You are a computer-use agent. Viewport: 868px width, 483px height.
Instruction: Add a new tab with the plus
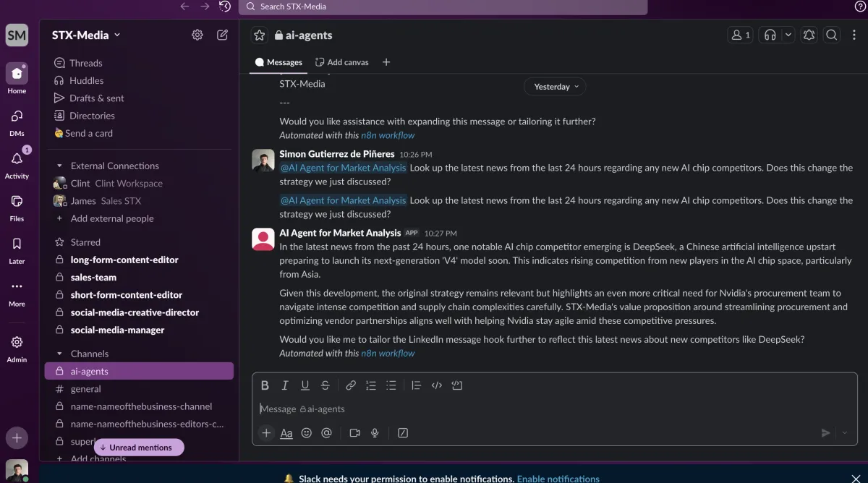386,62
